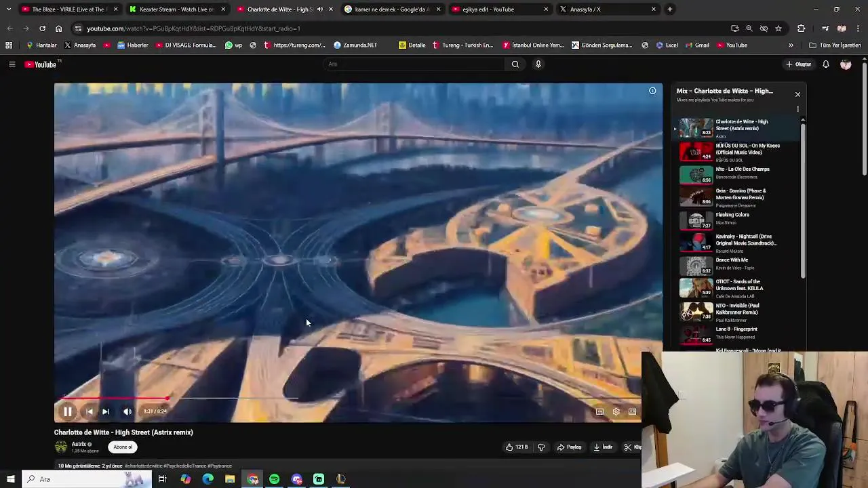Mute the video volume speaker icon
The width and height of the screenshot is (868, 488).
point(127,411)
